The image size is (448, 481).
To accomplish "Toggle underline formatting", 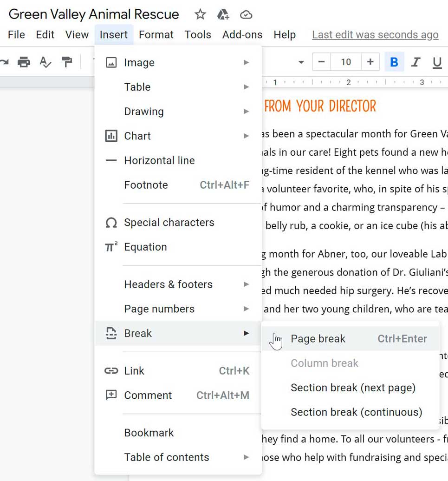I will (437, 63).
